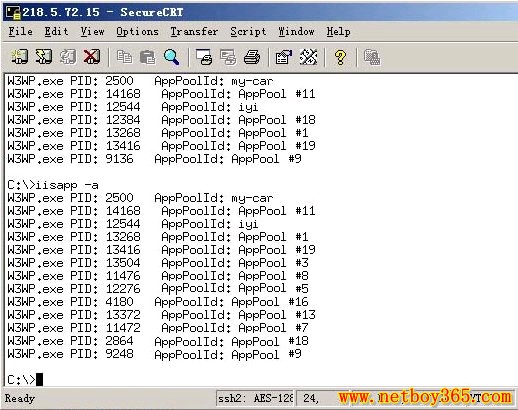The width and height of the screenshot is (518, 410).
Task: Click the C:\> prompt at terminal bottom
Action: [x=21, y=380]
